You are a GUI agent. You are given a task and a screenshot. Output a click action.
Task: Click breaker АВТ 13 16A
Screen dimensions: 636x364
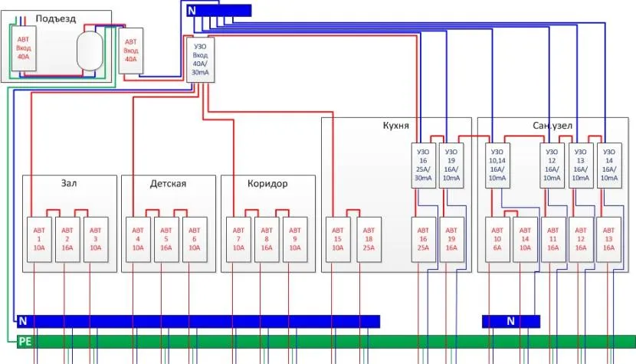608,240
